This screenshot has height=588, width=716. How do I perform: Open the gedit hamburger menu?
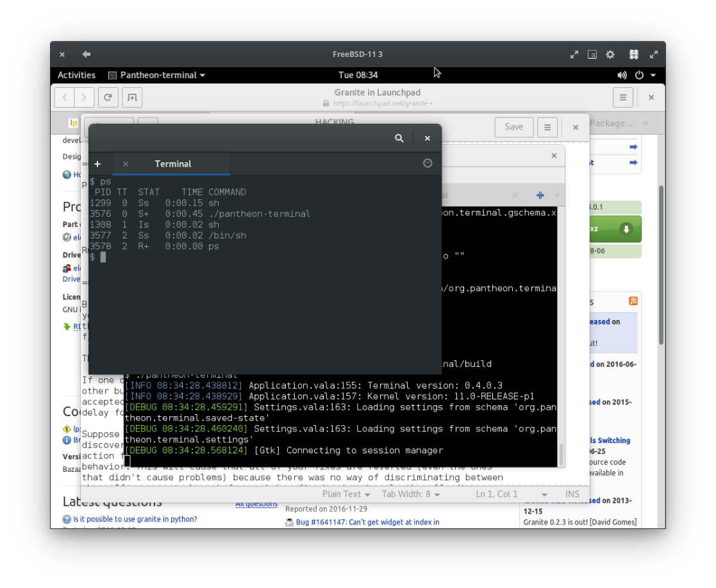547,127
